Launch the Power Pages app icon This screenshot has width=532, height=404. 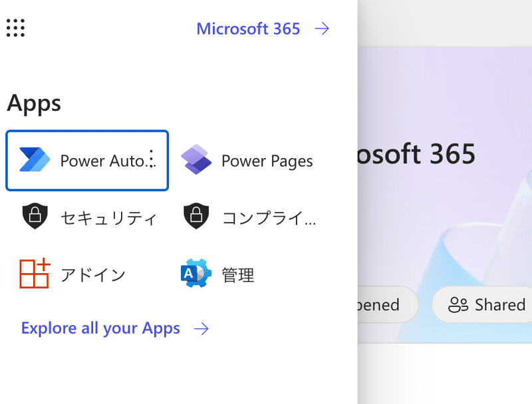(196, 159)
